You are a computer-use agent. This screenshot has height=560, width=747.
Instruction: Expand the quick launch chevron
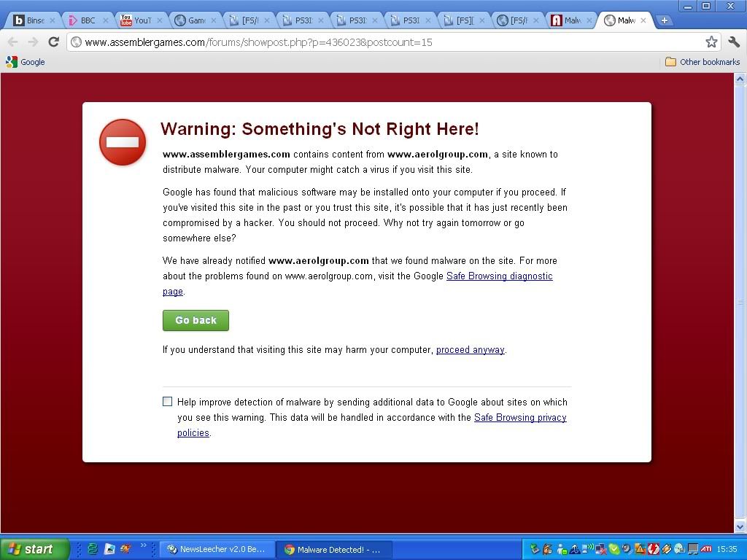click(x=143, y=545)
